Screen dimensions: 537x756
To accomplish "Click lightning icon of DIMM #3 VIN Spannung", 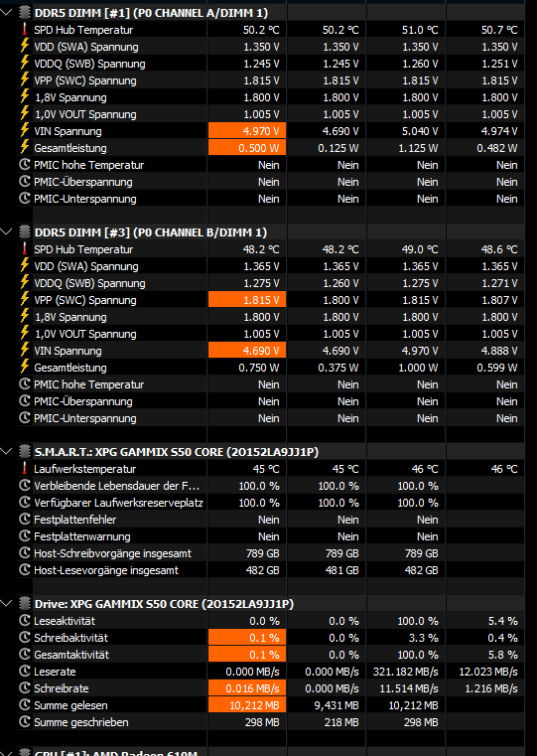I will (24, 350).
